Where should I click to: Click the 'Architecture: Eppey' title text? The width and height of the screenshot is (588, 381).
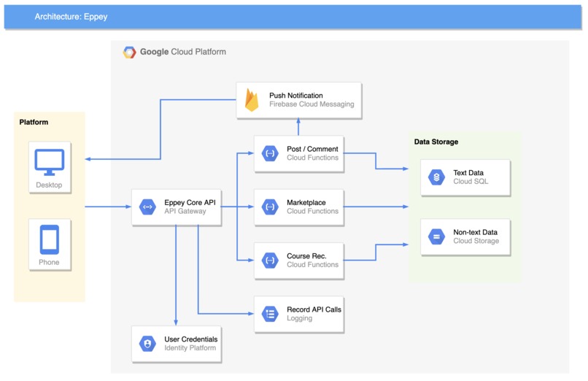point(71,17)
